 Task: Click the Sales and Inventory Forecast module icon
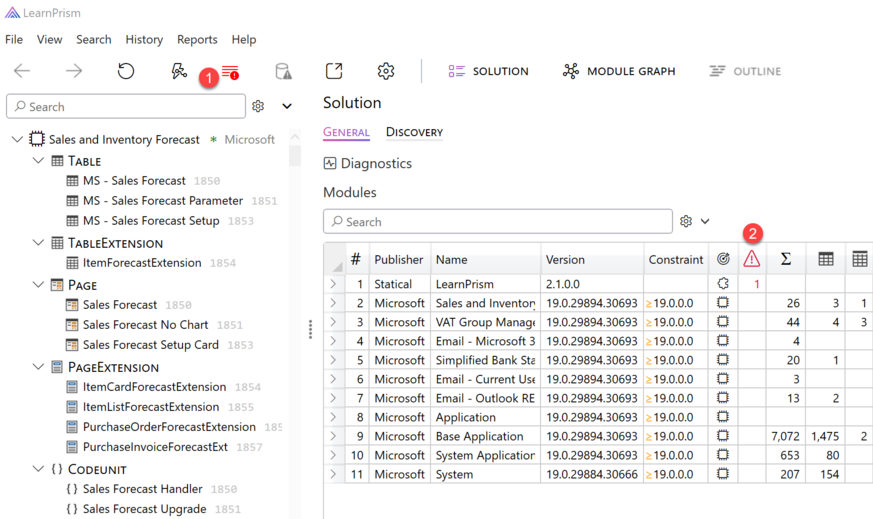tap(37, 139)
